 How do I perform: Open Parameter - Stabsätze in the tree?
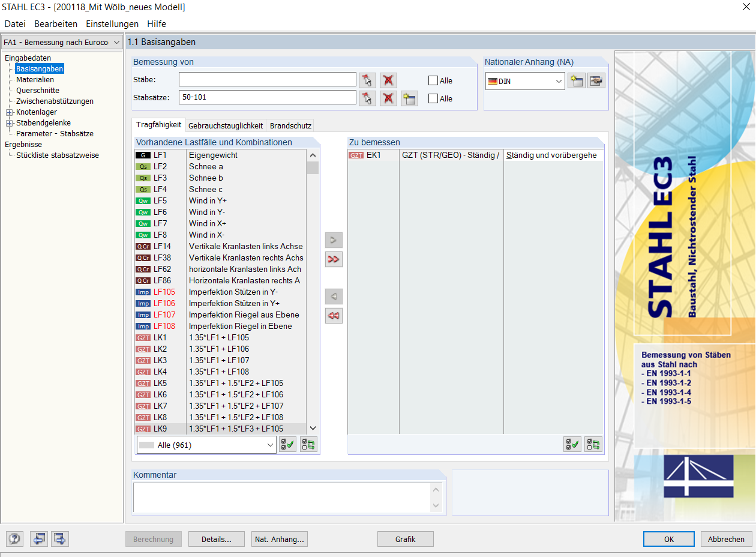(x=55, y=134)
